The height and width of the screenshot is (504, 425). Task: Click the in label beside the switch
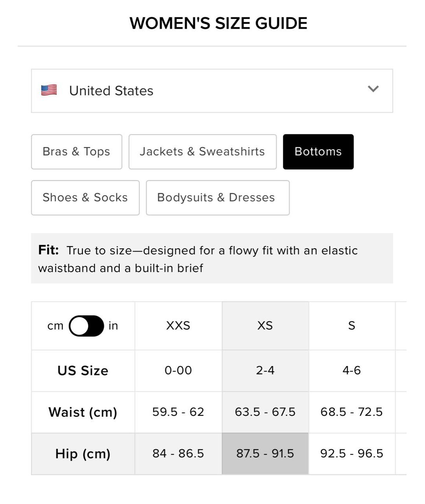pyautogui.click(x=113, y=326)
